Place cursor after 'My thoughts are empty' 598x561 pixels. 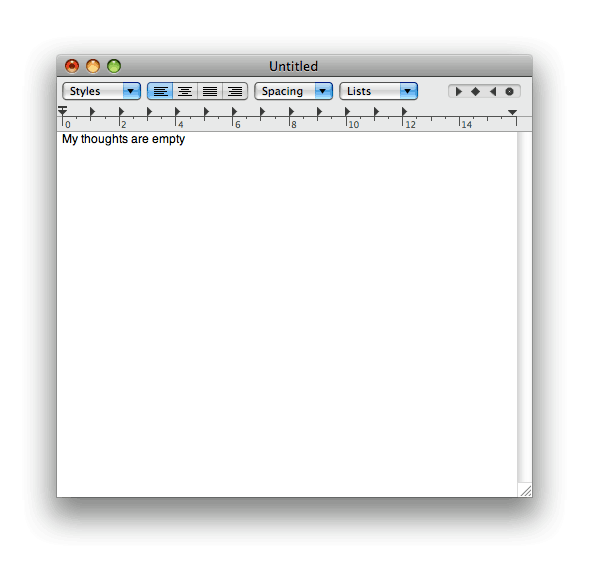[186, 139]
